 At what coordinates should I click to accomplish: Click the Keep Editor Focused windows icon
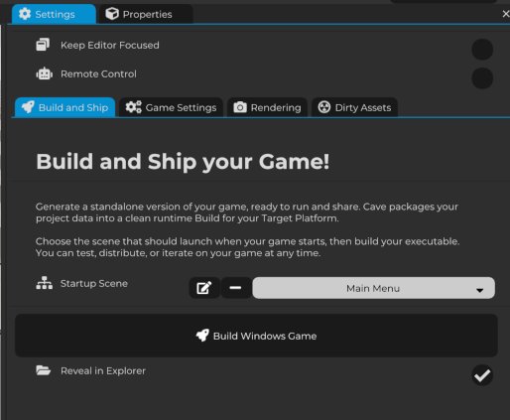tap(43, 45)
